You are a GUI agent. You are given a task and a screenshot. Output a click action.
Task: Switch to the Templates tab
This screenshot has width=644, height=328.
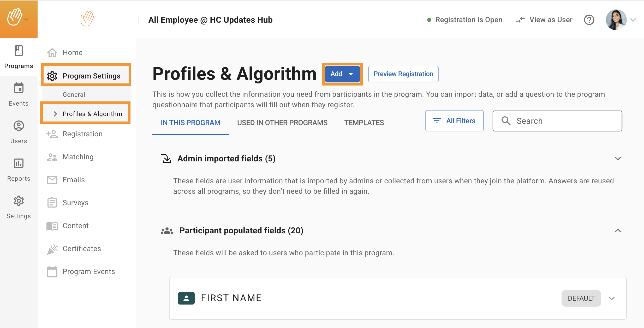pyautogui.click(x=364, y=123)
